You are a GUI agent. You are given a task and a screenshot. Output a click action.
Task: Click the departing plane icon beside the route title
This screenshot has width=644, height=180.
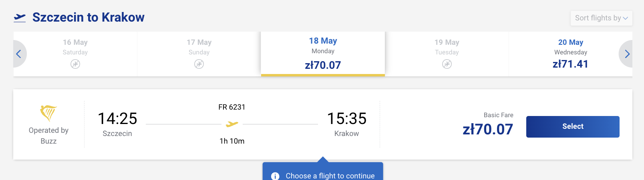20,18
